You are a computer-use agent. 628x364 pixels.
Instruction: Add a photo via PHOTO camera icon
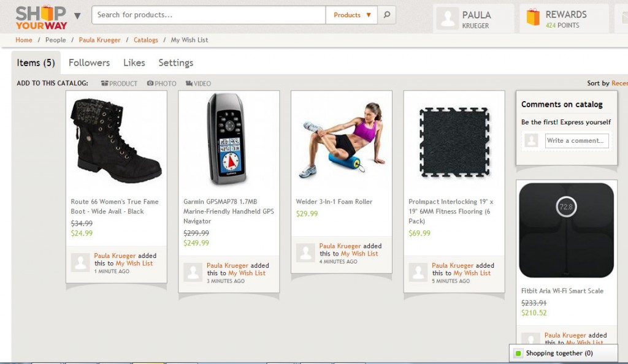(150, 83)
